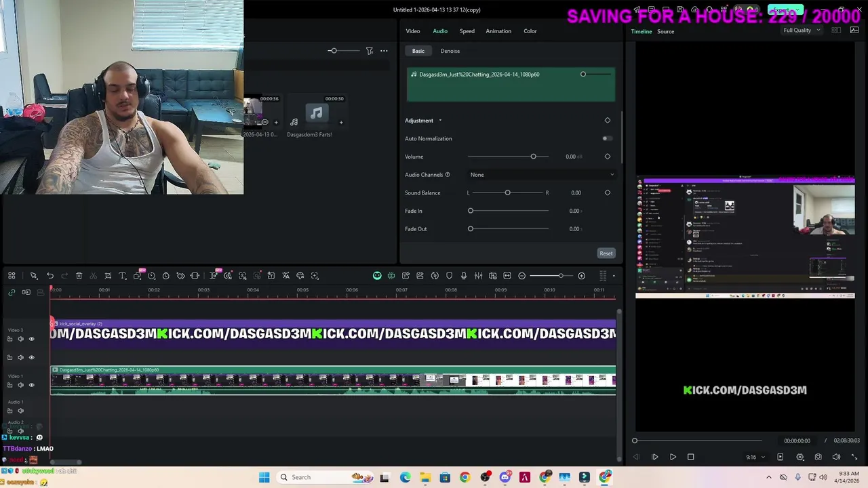The image size is (868, 488).
Task: Show hidden system tray icons chevron
Action: point(769,477)
